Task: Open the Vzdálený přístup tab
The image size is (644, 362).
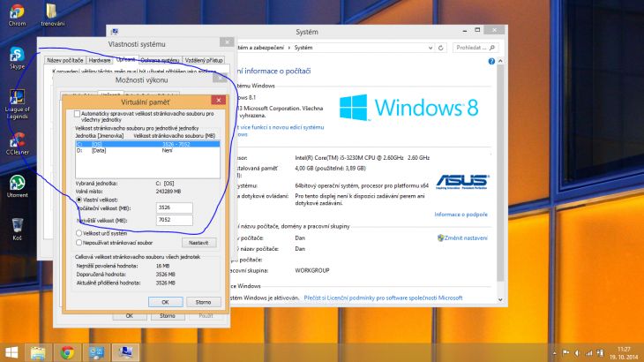Action: 204,60
